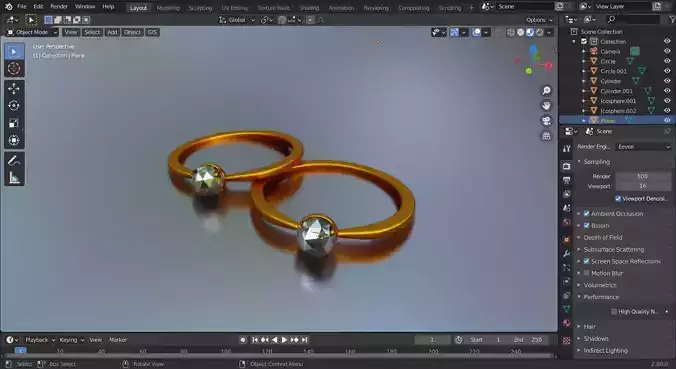The width and height of the screenshot is (676, 369).
Task: Toggle the Ambient Occlusion checkbox
Action: coord(587,213)
